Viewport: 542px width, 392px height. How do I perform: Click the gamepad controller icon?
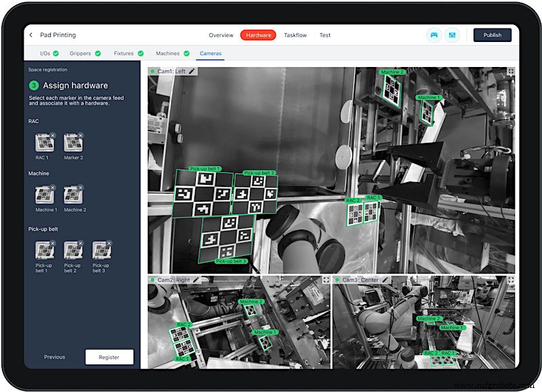(x=434, y=35)
